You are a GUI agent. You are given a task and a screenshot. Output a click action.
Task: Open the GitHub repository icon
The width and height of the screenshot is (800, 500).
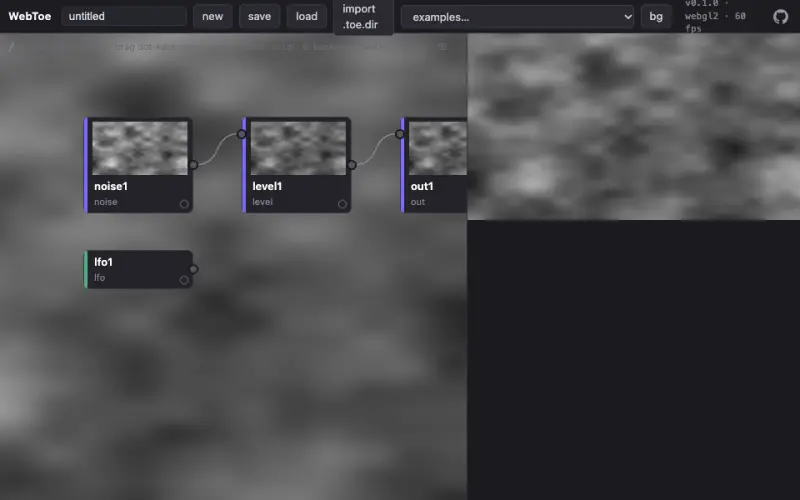[x=780, y=17]
